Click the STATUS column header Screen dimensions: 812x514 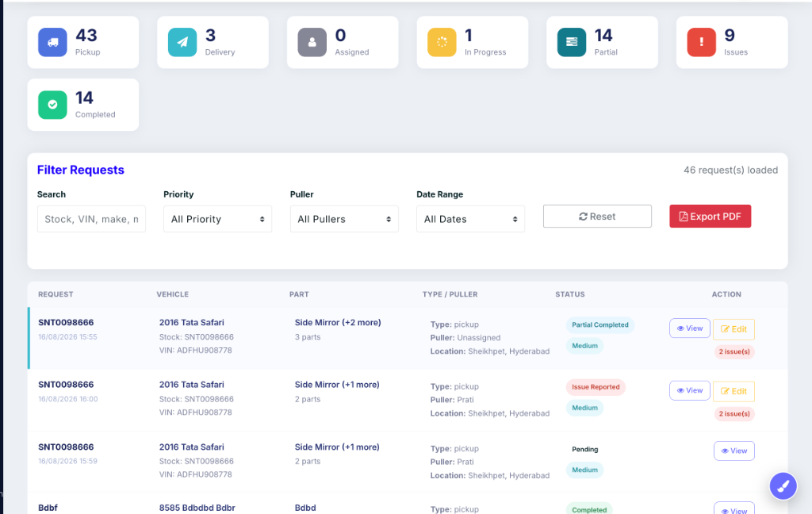569,294
